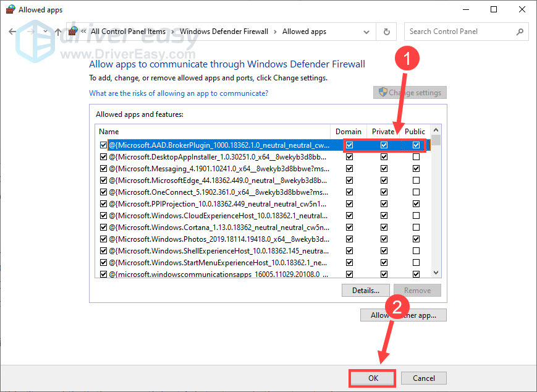Uncheck the AAD.BrokerPlugin name checkbox

(x=103, y=145)
